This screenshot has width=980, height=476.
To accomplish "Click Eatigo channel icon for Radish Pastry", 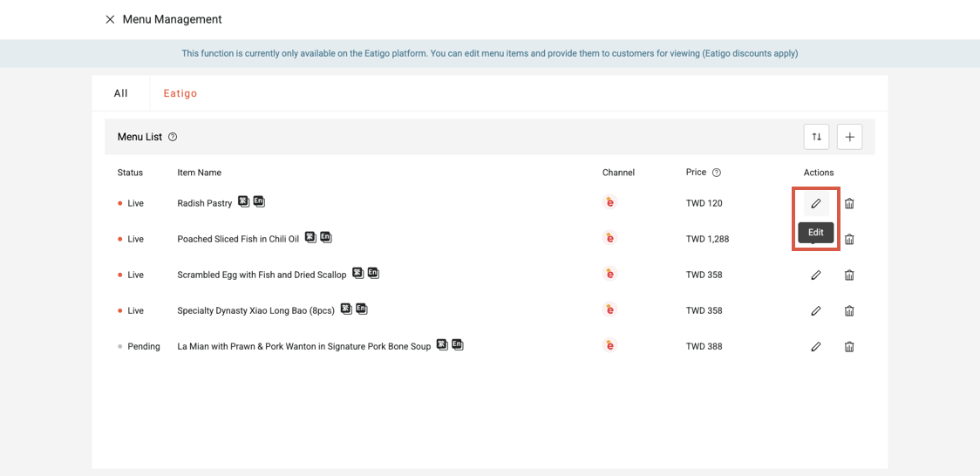I will click(610, 202).
